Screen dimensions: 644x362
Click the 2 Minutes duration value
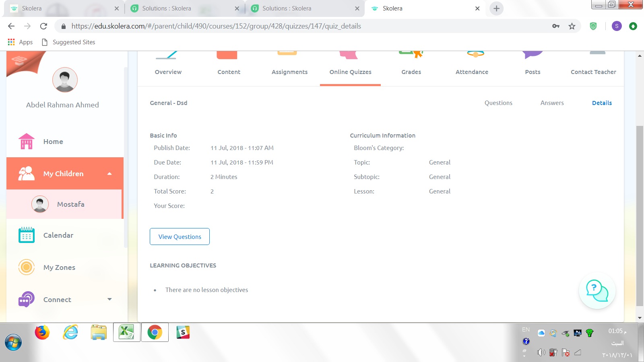point(224,177)
